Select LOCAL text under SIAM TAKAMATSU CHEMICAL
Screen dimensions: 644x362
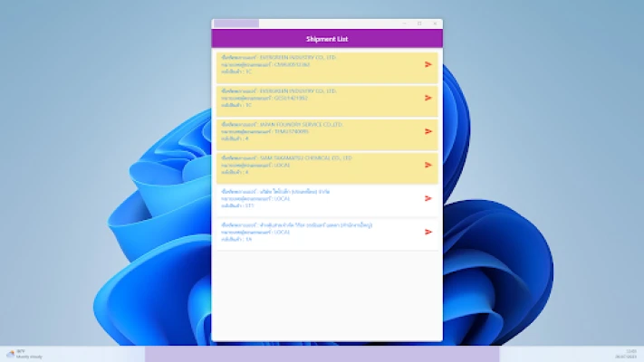282,166
